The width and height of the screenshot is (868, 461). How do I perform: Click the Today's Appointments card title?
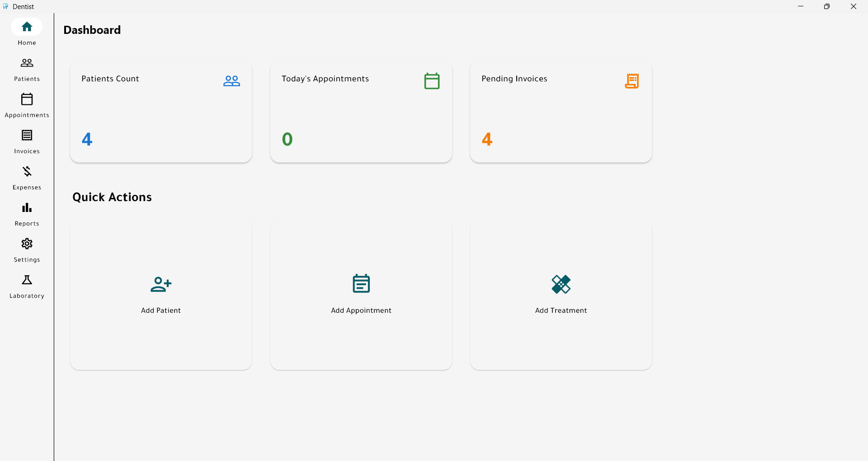click(x=325, y=79)
